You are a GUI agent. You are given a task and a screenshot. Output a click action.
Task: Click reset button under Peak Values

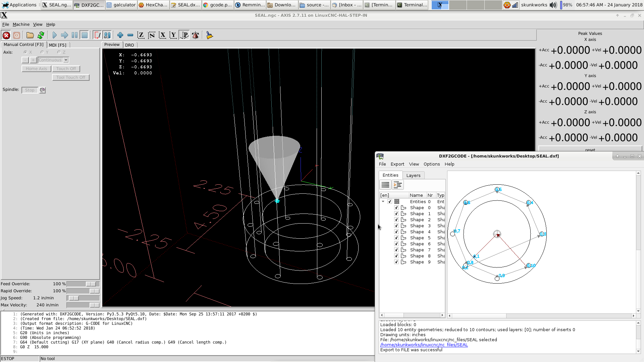590,149
